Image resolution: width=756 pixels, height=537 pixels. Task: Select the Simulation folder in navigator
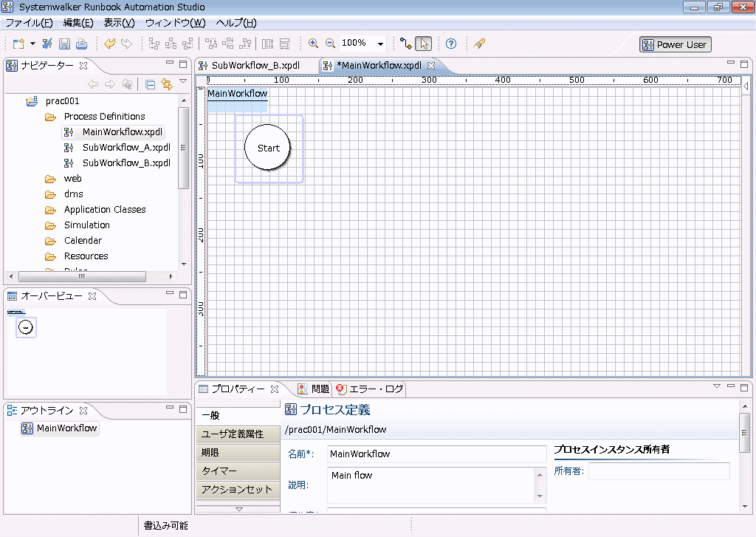click(x=87, y=225)
